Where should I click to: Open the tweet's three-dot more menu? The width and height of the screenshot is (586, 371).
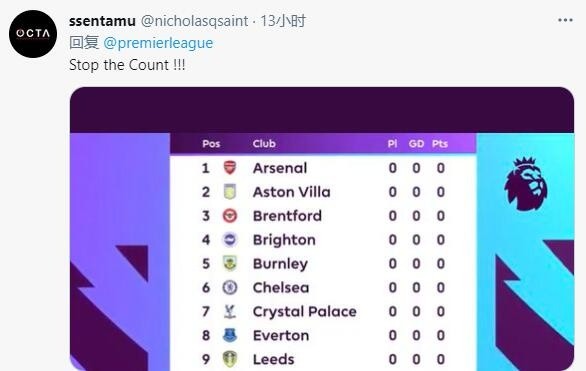coord(565,20)
